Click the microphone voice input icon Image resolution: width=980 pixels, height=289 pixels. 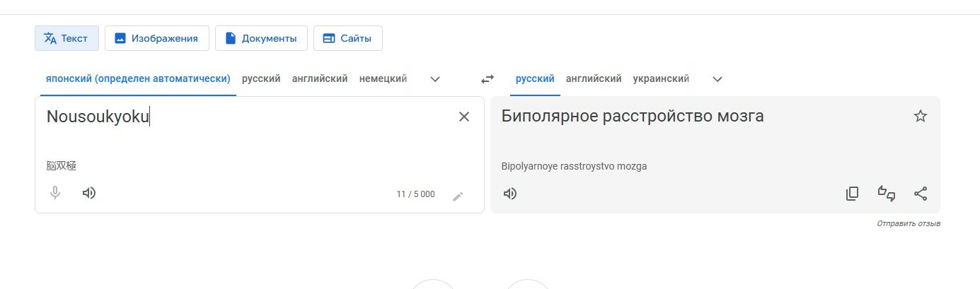55,193
